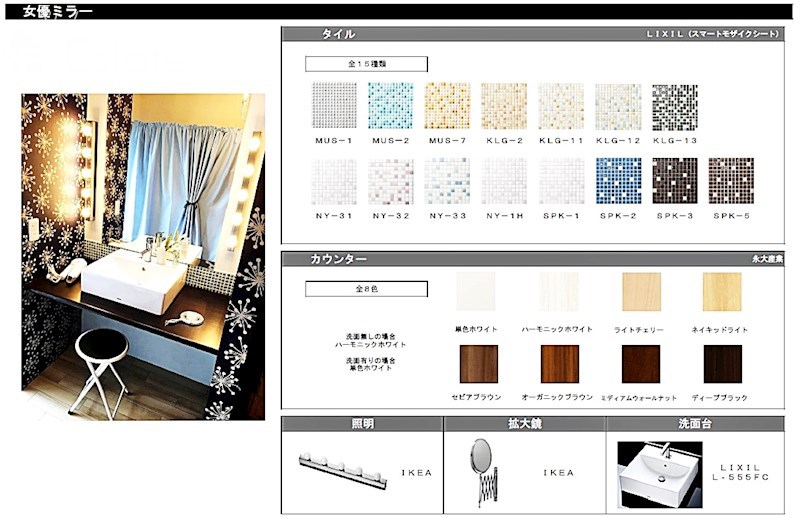Select the NY-32 pink mixed tile

[390, 181]
